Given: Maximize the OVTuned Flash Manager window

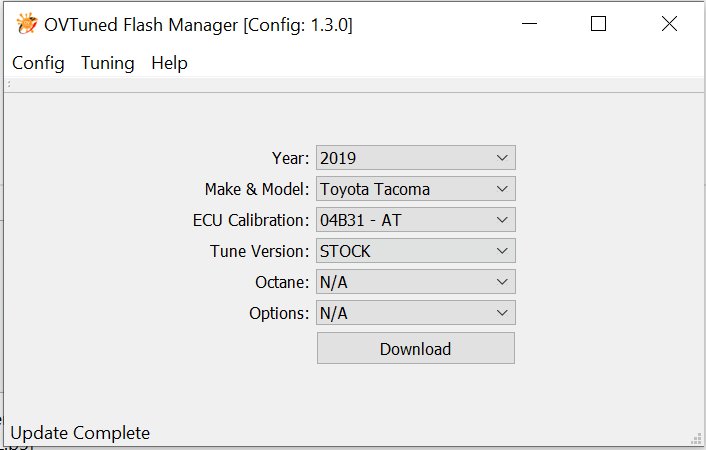Looking at the screenshot, I should coord(598,23).
